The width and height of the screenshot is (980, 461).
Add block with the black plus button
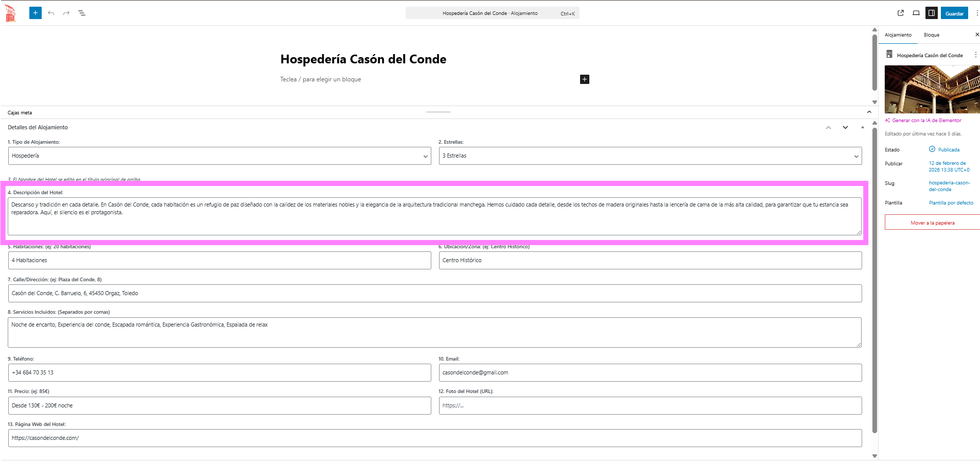(584, 79)
